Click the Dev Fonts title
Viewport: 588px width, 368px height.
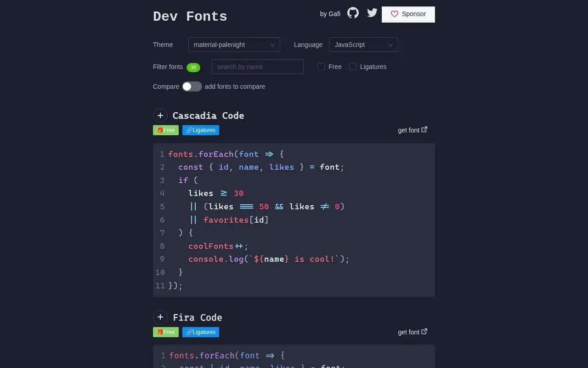190,17
